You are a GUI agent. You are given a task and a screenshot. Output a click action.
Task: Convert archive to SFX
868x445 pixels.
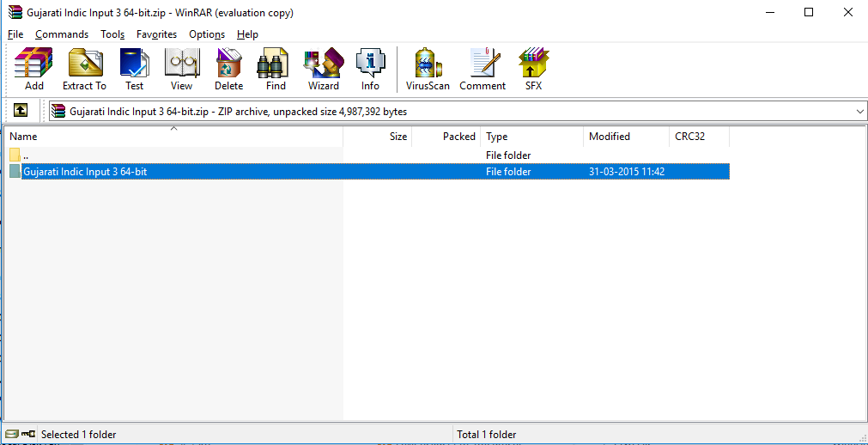point(534,69)
